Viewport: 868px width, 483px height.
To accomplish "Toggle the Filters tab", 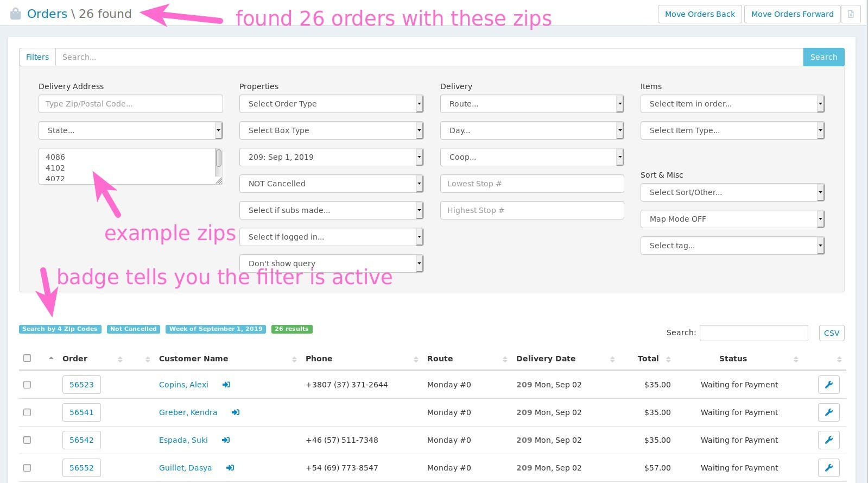I will [x=37, y=57].
